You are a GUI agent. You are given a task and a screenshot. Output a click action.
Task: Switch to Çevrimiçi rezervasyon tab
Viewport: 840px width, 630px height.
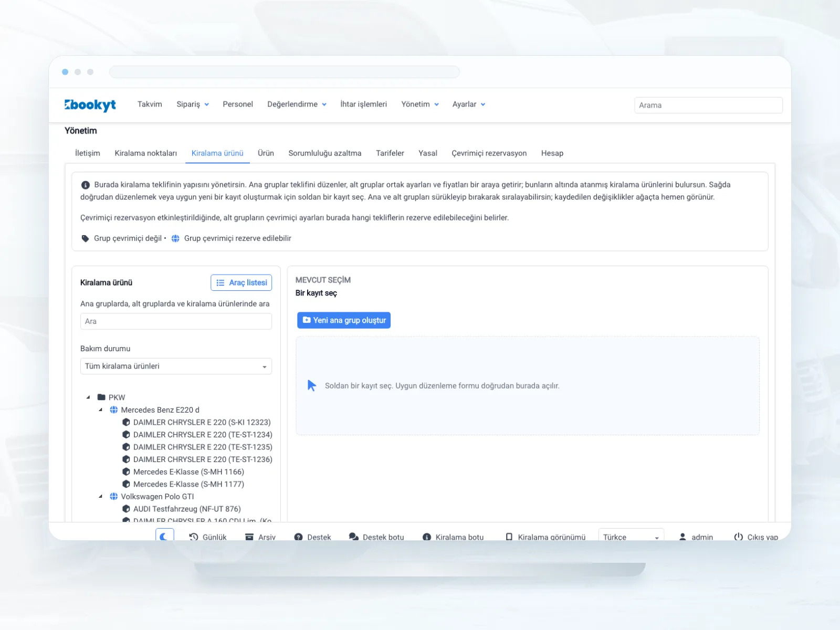489,153
